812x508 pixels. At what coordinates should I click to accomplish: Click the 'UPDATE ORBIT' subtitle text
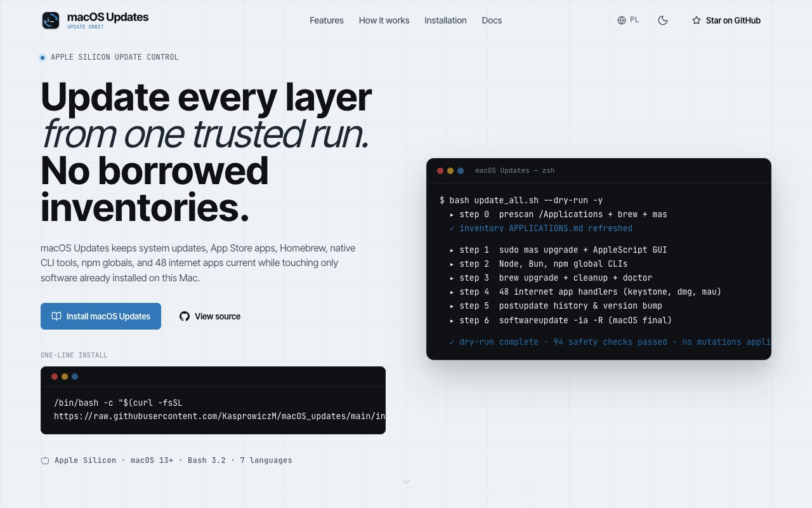pyautogui.click(x=86, y=27)
